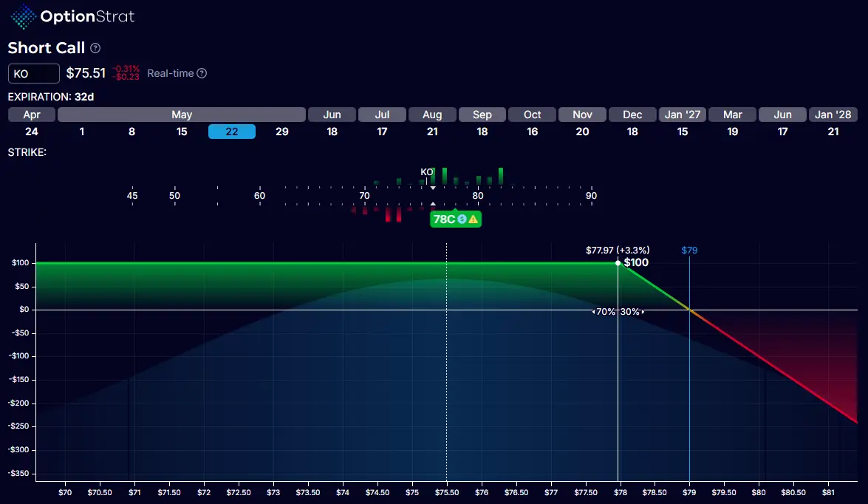The image size is (868, 504).
Task: Click the $79 breakeven label on the chart
Action: tap(689, 251)
